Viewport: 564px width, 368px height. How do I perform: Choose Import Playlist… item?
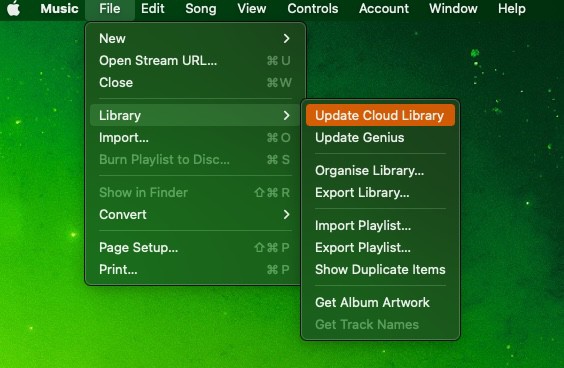[x=380, y=226]
